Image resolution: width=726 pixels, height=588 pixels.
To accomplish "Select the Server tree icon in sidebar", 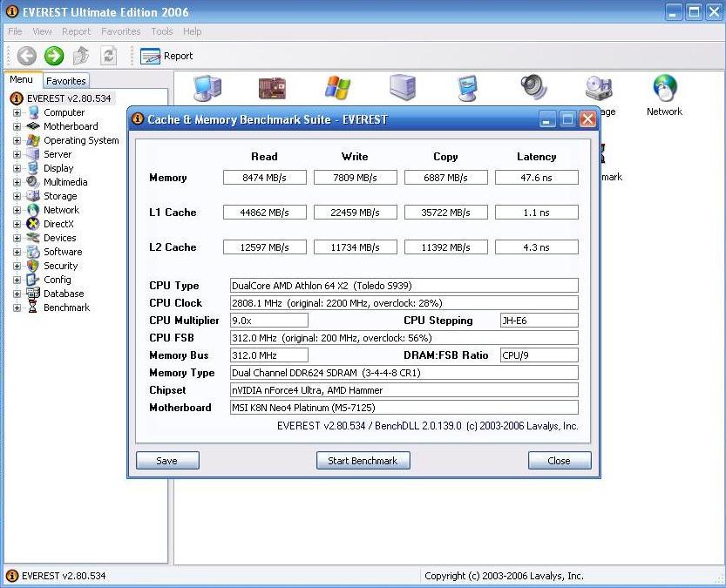I will [x=33, y=154].
